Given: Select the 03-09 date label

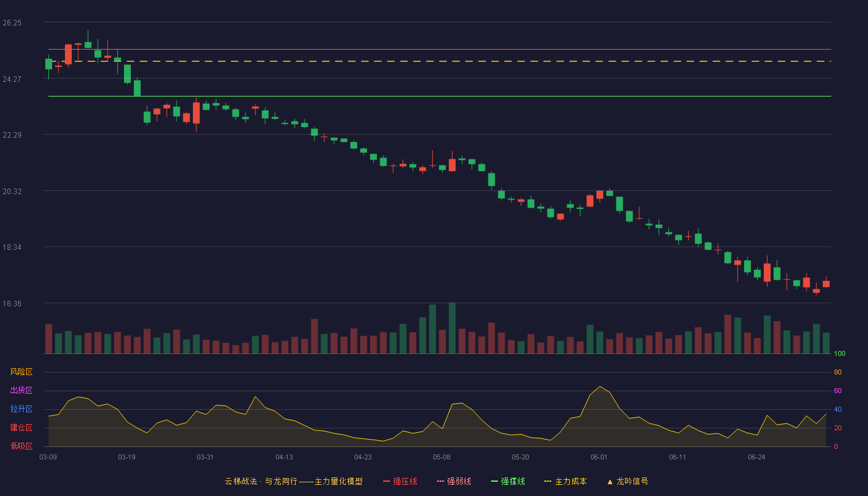Looking at the screenshot, I should [48, 457].
